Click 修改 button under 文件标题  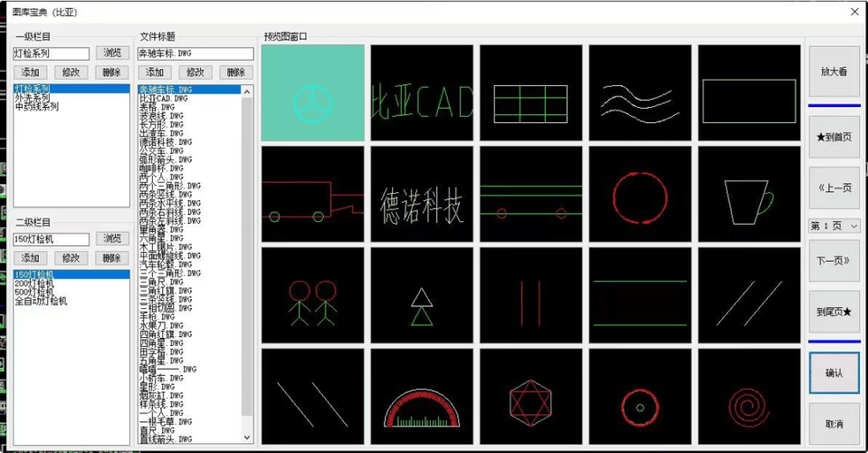(196, 72)
